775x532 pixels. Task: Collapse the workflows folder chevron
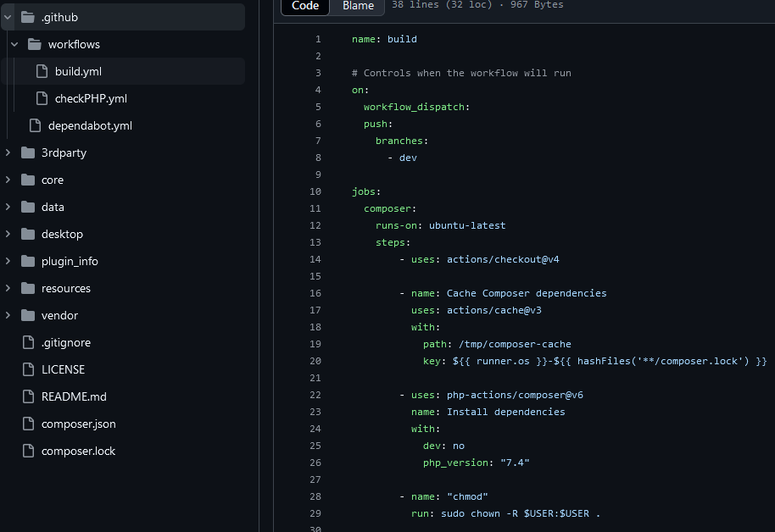click(x=14, y=44)
